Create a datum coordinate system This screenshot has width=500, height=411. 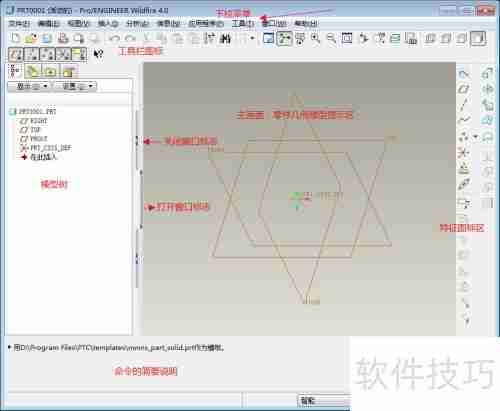[464, 153]
